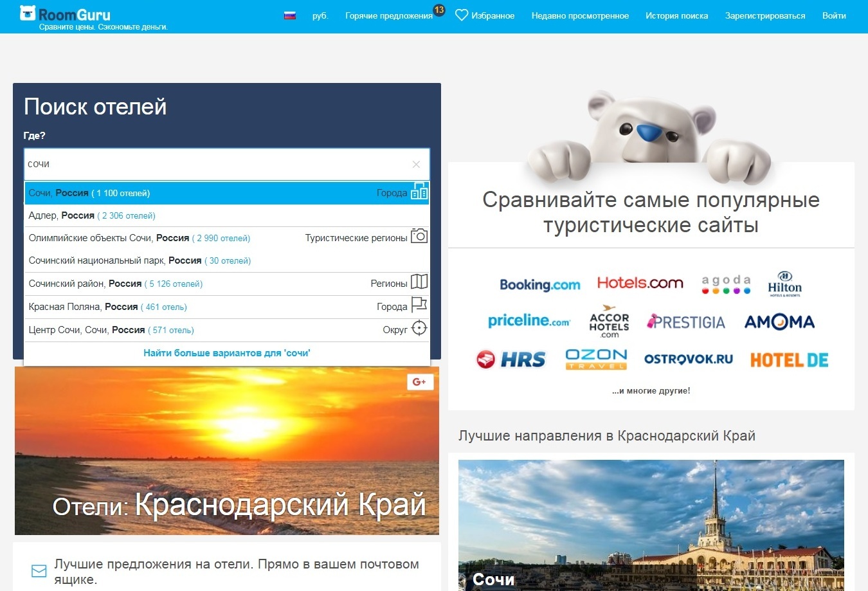Select suggestion Адлер, Россия
The width and height of the screenshot is (868, 591).
(227, 215)
